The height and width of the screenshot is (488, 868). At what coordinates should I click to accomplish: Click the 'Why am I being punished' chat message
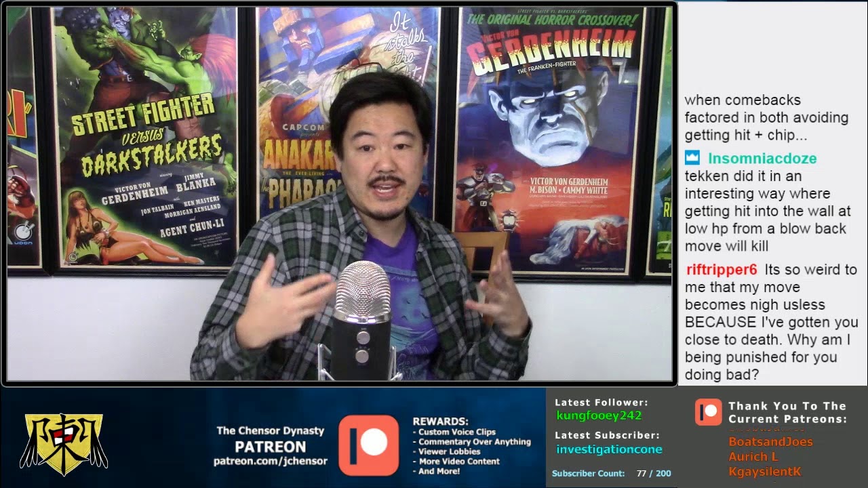click(x=771, y=323)
